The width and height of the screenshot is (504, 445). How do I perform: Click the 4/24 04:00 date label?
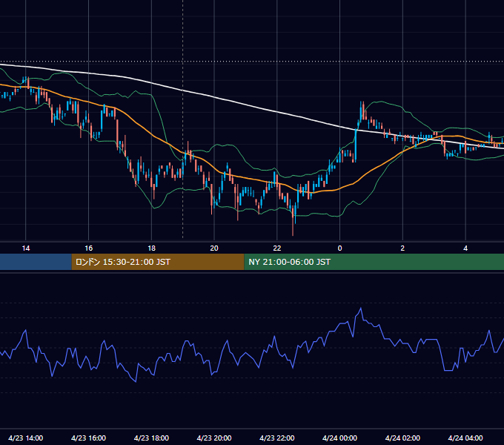465,438
